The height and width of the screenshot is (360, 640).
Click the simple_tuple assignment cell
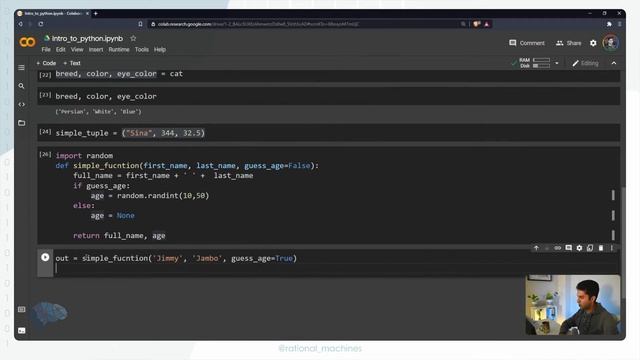[329, 133]
